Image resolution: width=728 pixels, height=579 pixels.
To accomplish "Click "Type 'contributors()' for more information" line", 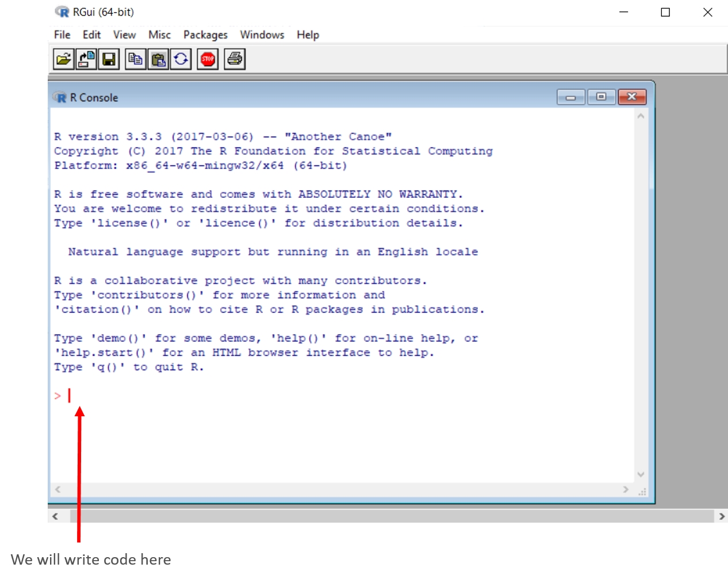I will click(x=220, y=295).
